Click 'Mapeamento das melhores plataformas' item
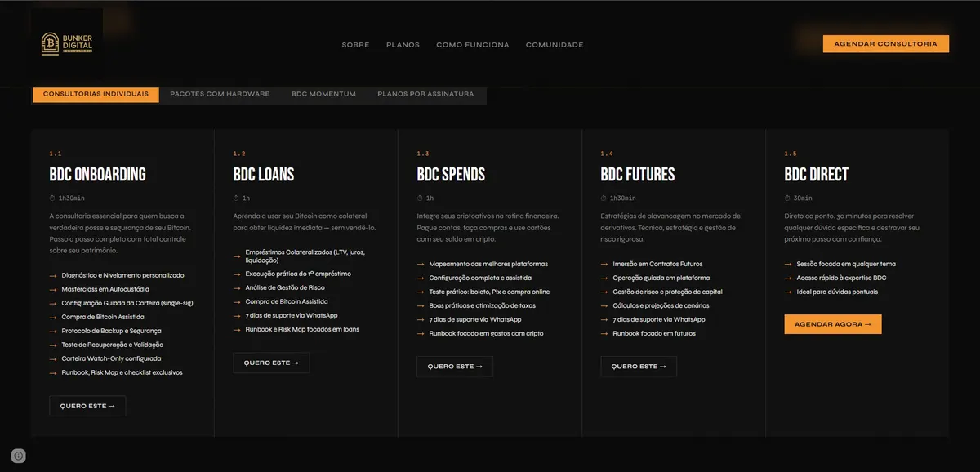The height and width of the screenshot is (472, 980). coord(488,264)
